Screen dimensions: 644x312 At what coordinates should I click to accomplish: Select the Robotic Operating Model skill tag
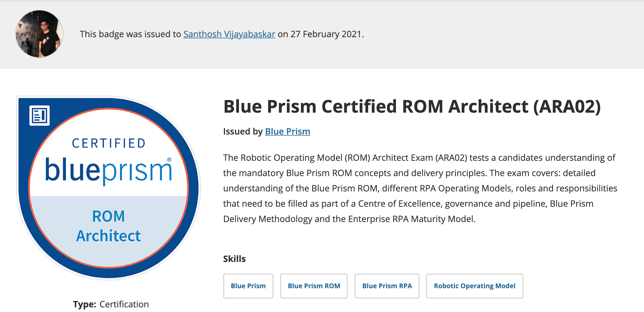point(474,286)
